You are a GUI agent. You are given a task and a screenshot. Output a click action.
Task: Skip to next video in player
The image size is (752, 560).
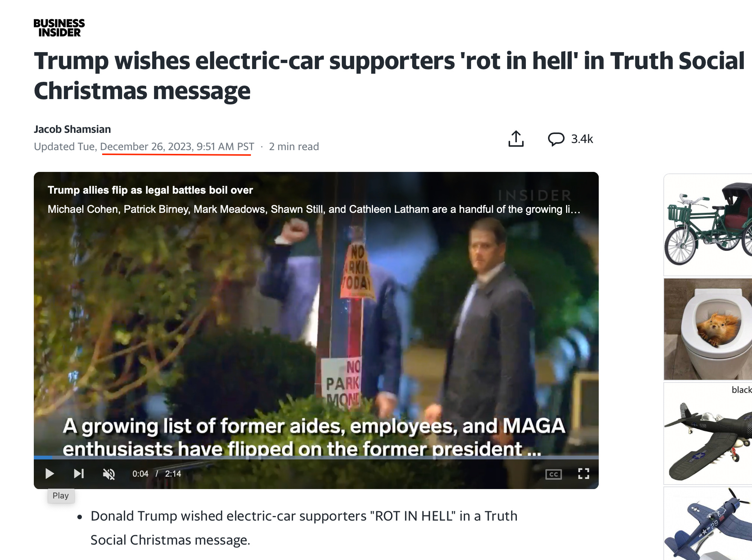(79, 474)
